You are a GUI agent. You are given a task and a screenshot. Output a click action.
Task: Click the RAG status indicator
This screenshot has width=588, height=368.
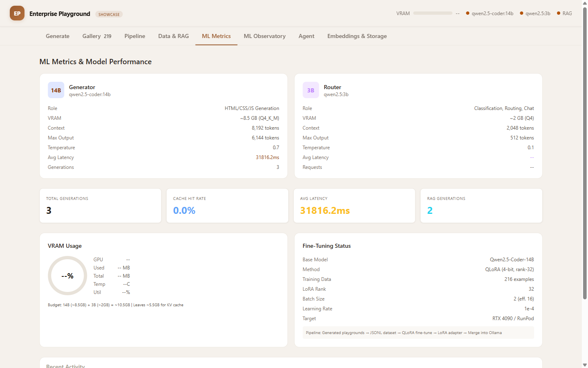coord(564,13)
